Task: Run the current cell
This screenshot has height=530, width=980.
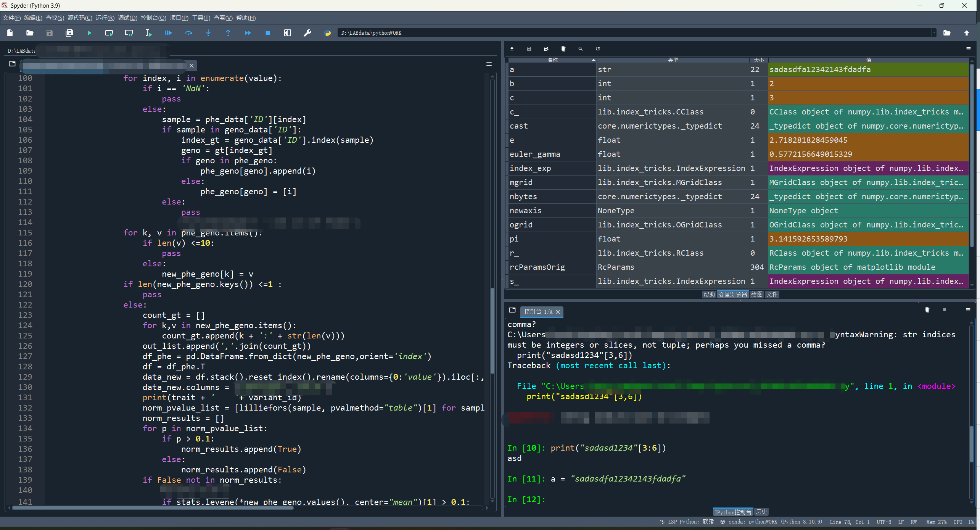Action: click(x=109, y=33)
